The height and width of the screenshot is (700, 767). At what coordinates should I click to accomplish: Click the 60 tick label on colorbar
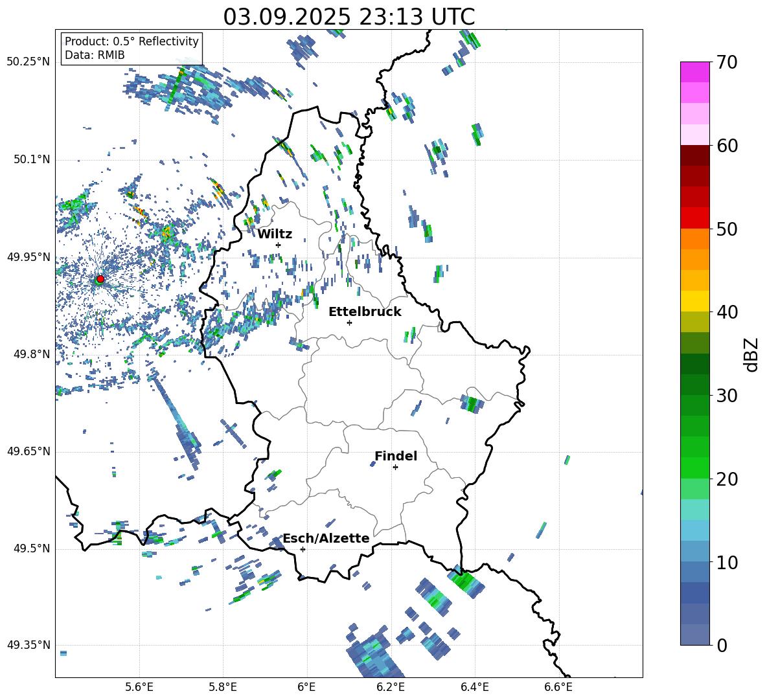coord(727,146)
